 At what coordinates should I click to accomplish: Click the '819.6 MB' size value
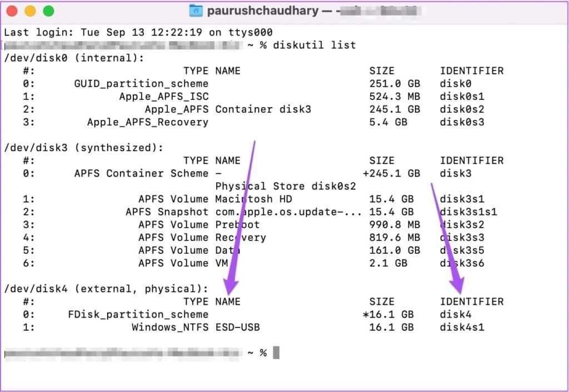(395, 238)
